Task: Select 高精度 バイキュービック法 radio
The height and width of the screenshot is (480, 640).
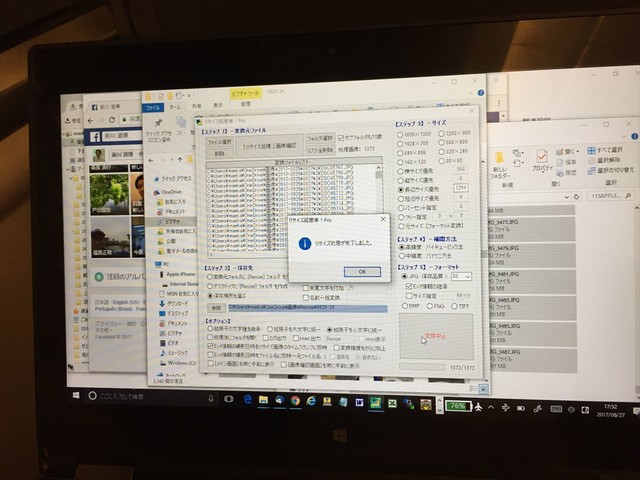Action: tap(401, 247)
